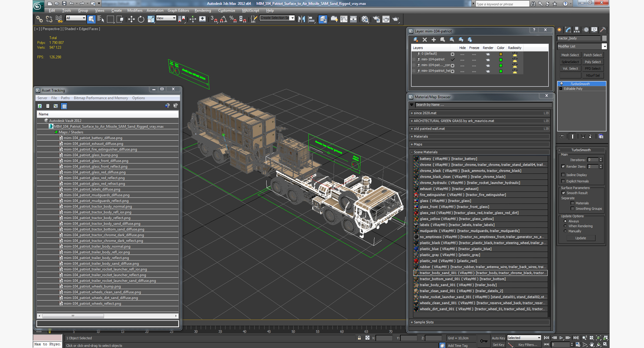Open the Modifiers menu
644x348 pixels.
135,10
